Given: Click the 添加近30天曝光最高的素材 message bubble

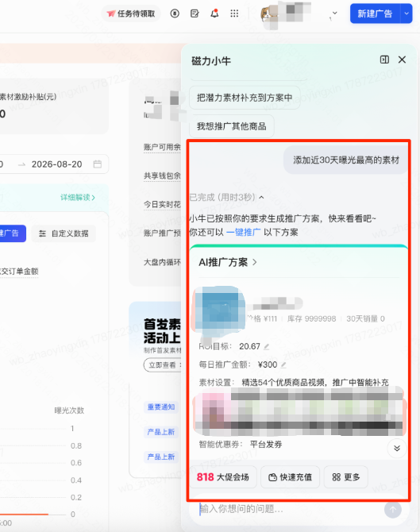Looking at the screenshot, I should pos(346,160).
